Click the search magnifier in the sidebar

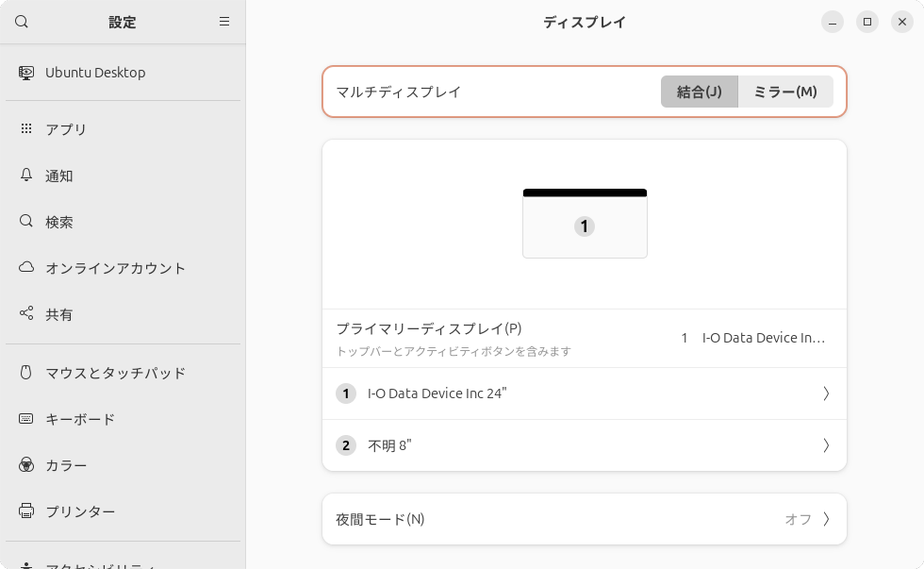click(x=21, y=21)
